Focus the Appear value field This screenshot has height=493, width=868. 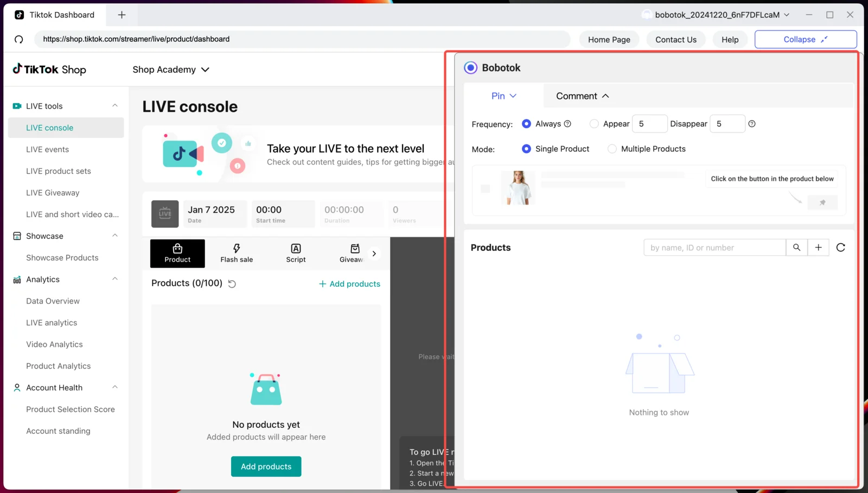[x=650, y=124]
